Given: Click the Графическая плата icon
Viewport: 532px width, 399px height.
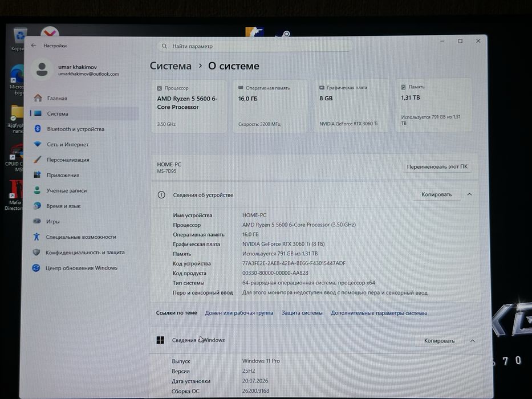Looking at the screenshot, I should [x=322, y=88].
